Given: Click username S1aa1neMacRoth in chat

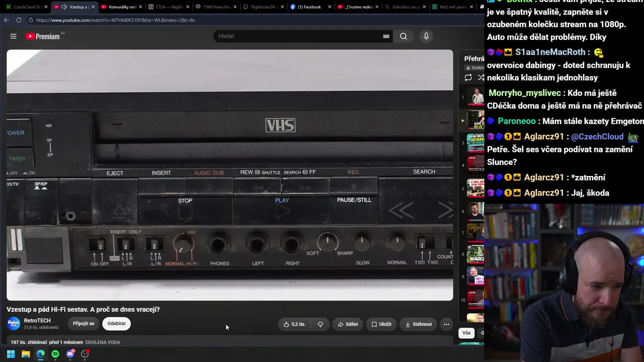Looking at the screenshot, I should (550, 52).
